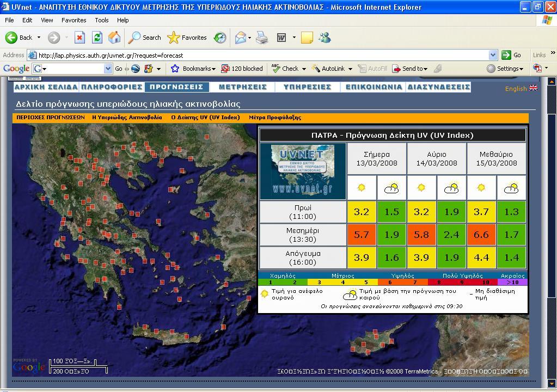Viewport: 557px width, 392px height.
Task: Click Ο Δείκτης UV (UV Index) link
Action: 205,117
